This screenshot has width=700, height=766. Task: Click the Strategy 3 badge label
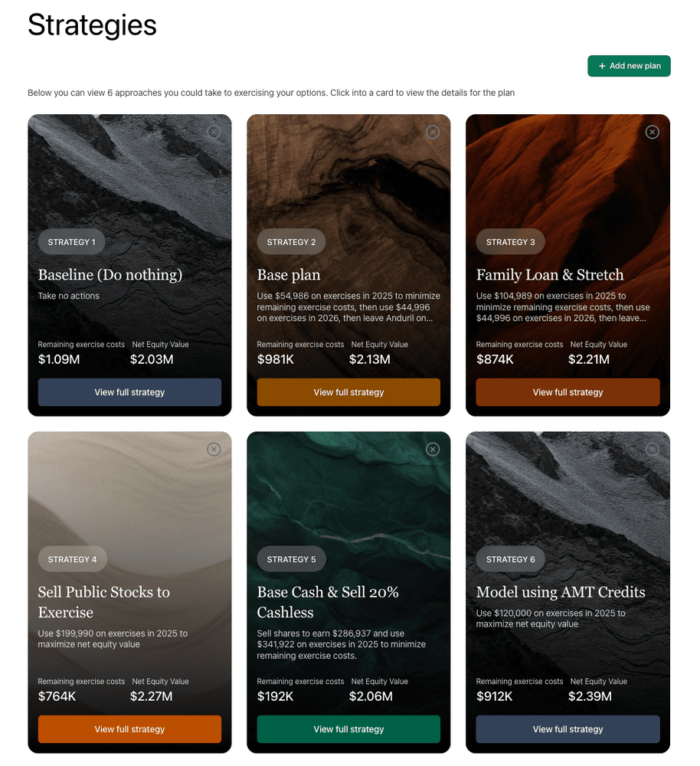click(510, 242)
